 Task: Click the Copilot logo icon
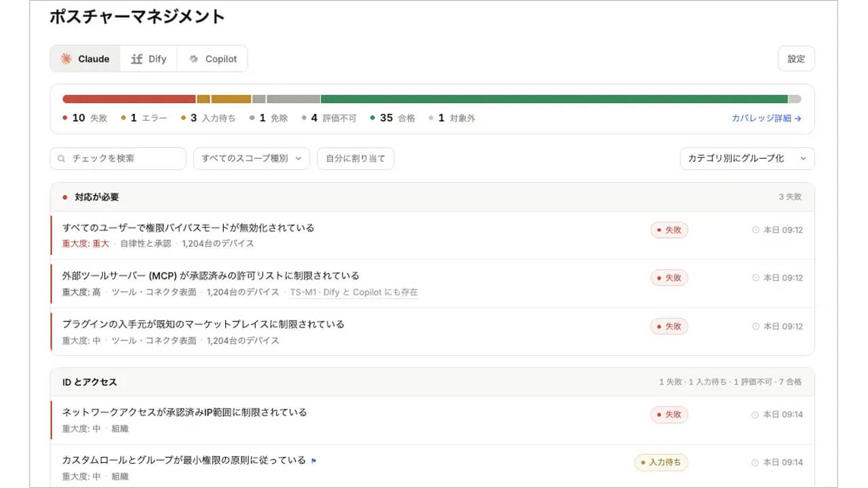point(194,59)
